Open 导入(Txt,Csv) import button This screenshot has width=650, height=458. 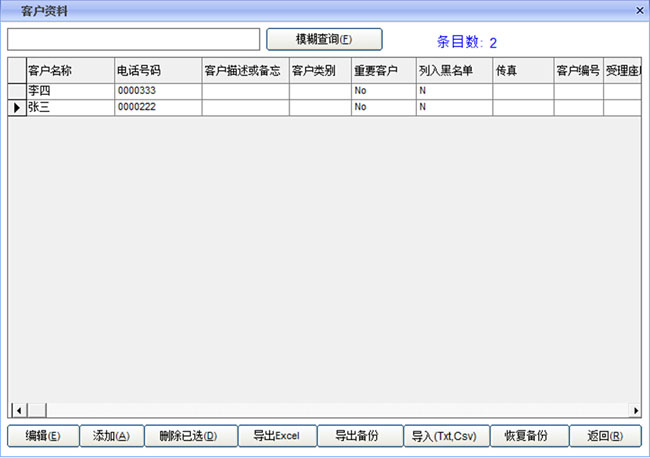tap(445, 436)
